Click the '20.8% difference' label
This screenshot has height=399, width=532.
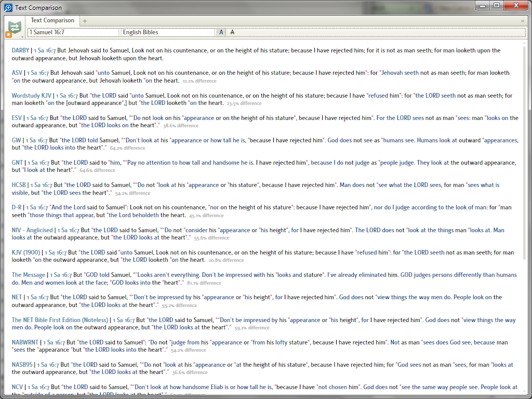(227, 261)
